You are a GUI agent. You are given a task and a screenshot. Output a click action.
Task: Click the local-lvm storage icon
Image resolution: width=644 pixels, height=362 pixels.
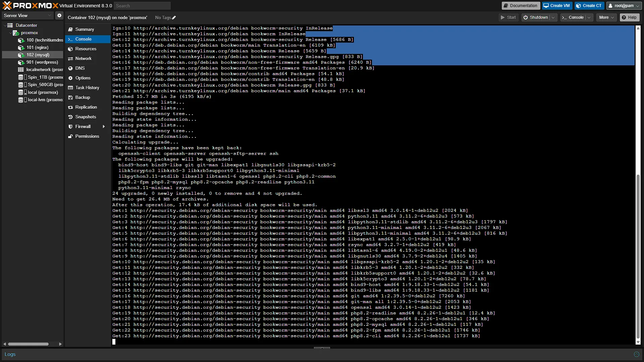(x=22, y=100)
